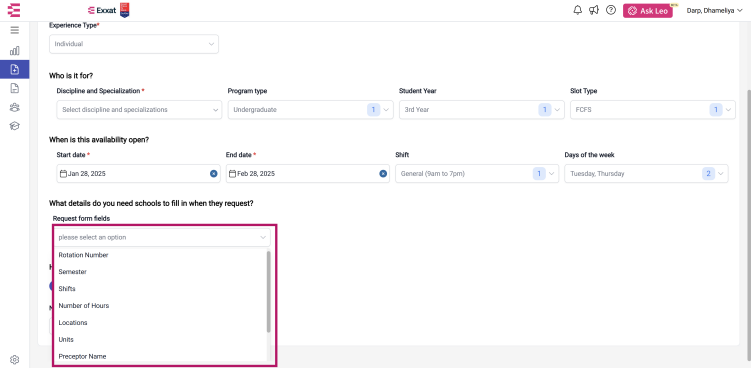752x368 pixels.
Task: Open the Darp, Dhameliya user menu
Action: (714, 11)
